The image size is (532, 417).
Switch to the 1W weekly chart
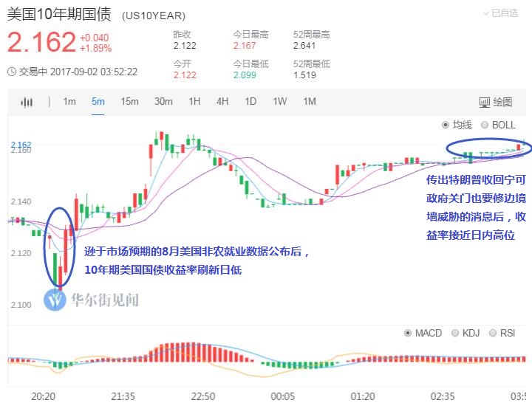pos(279,101)
